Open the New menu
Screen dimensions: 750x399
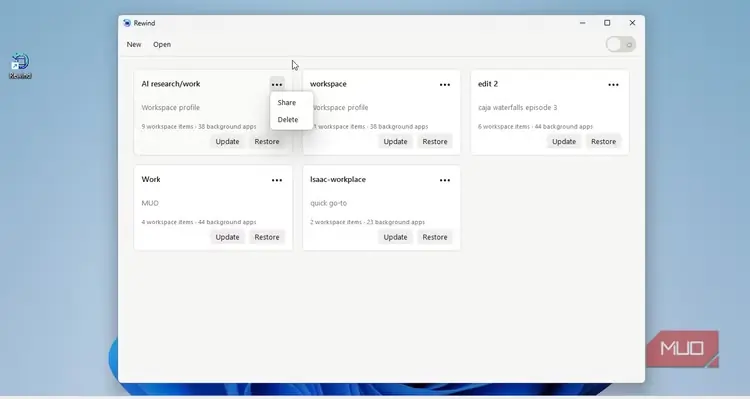134,44
